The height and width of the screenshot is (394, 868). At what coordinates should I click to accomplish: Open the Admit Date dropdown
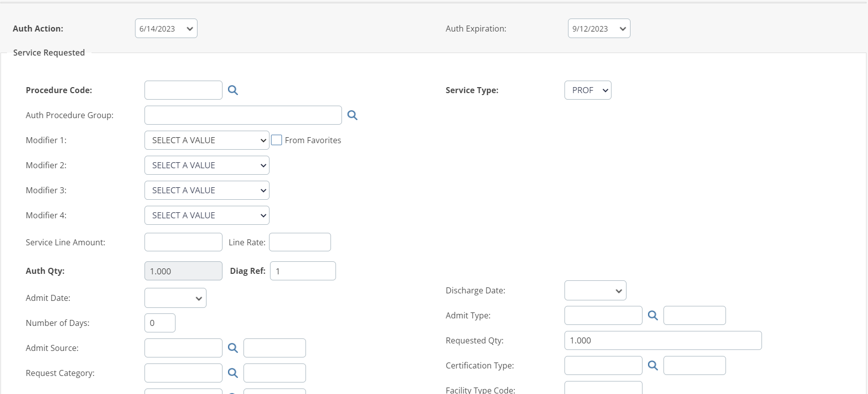[175, 298]
